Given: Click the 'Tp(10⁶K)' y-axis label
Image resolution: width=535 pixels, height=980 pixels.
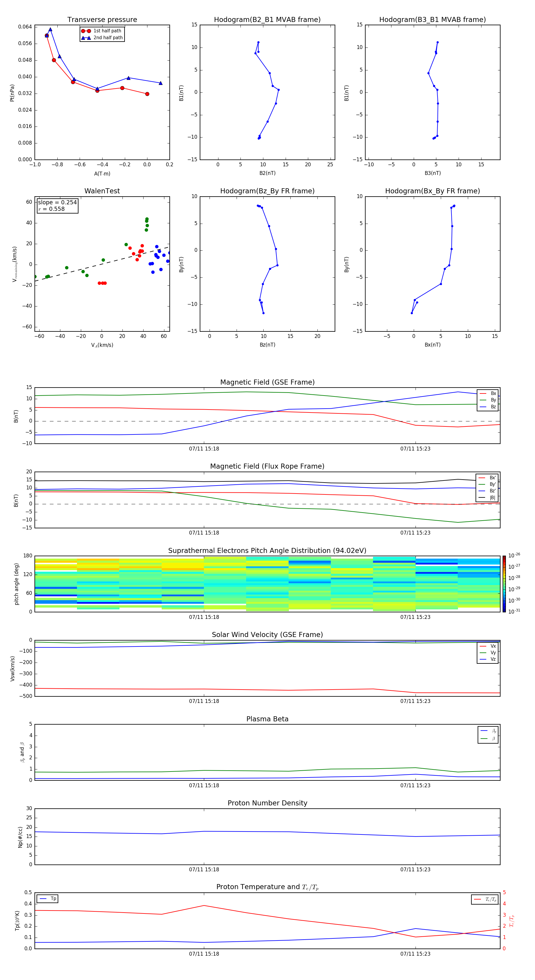Looking at the screenshot, I should coord(17,921).
